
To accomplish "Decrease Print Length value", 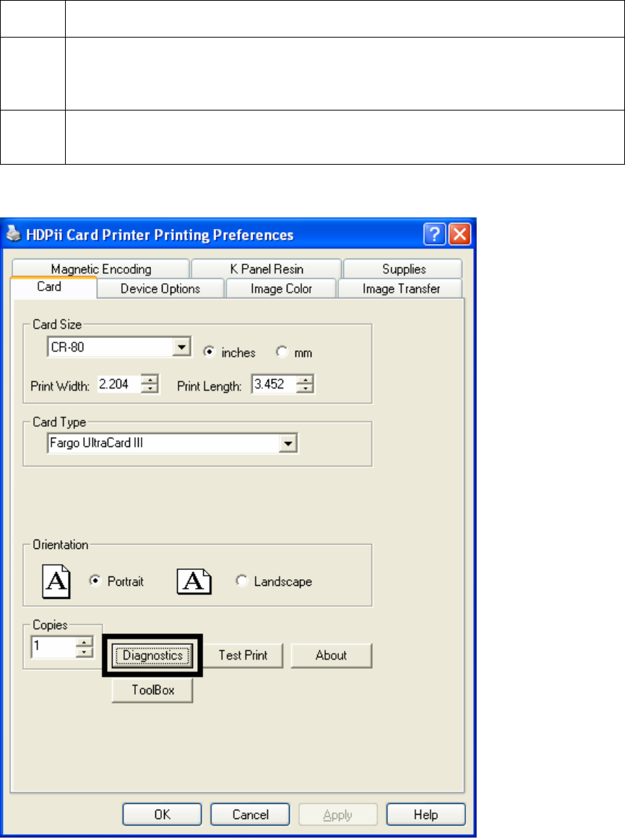I will (x=306, y=389).
